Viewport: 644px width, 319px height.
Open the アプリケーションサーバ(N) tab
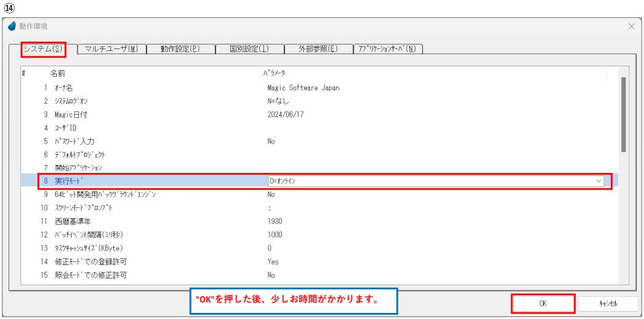coord(387,49)
